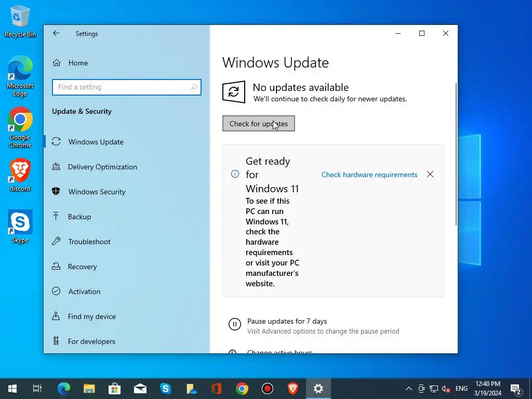Viewport: 532px width, 399px height.
Task: Select Google Chrome desktop shortcut
Action: tap(20, 128)
